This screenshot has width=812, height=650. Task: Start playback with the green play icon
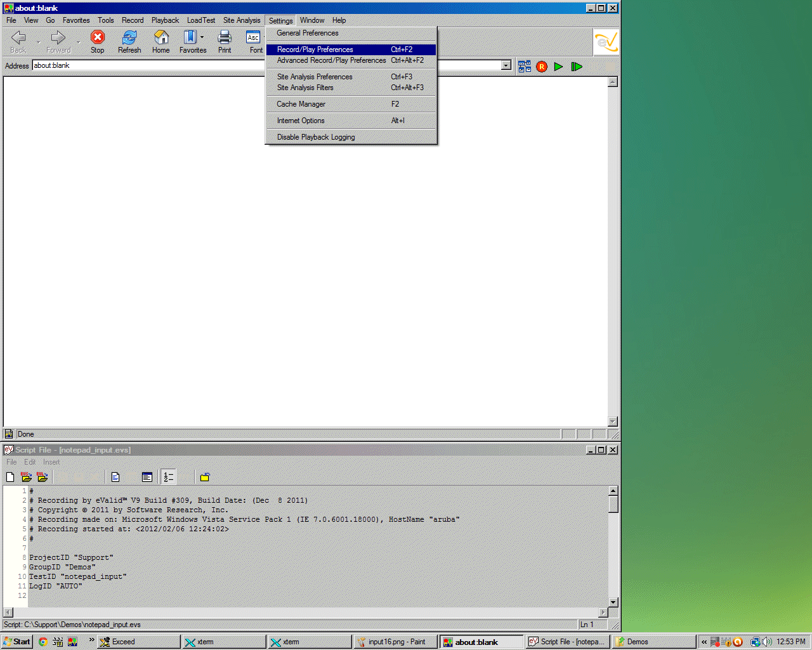pyautogui.click(x=558, y=67)
